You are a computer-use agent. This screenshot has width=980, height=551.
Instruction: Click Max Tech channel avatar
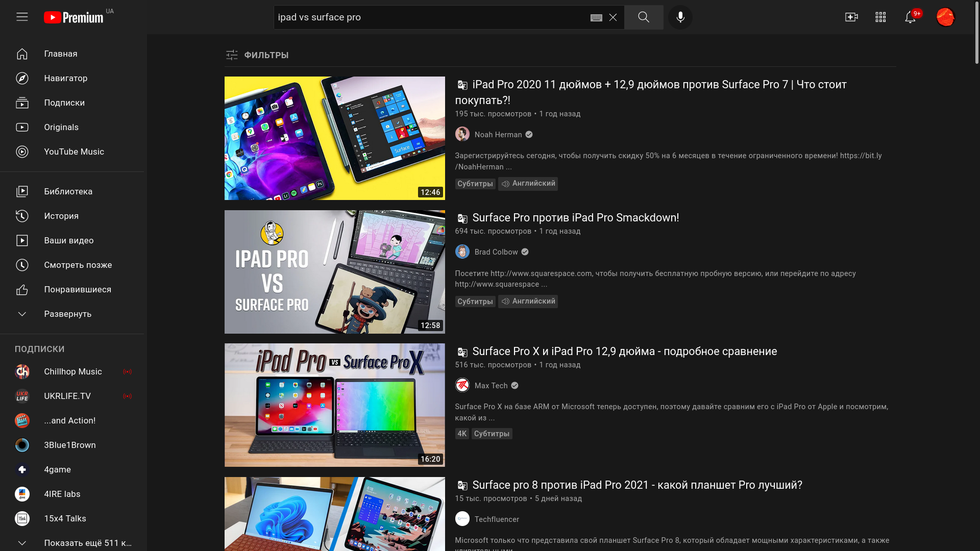[x=462, y=385]
